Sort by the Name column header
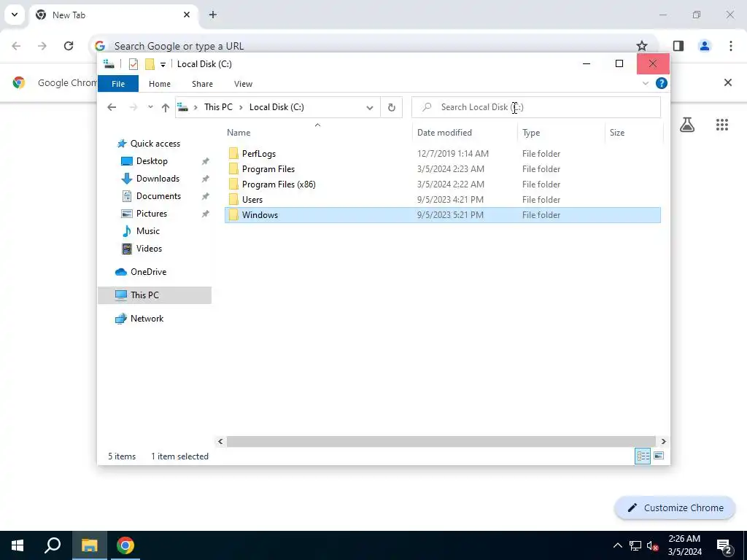 coord(318,133)
